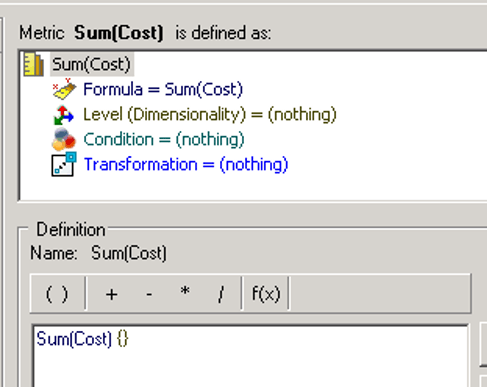Click the multiply asterisk operator button

click(x=185, y=292)
